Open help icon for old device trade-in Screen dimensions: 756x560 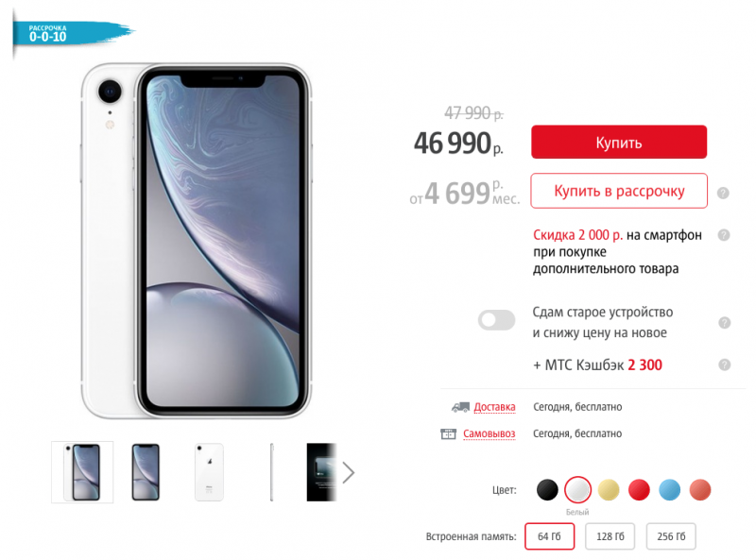tap(724, 322)
